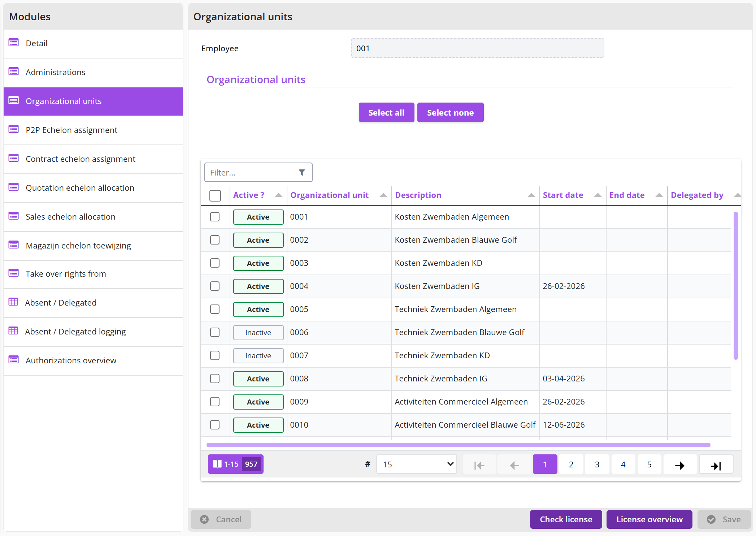Click the License overview button

pyautogui.click(x=649, y=519)
